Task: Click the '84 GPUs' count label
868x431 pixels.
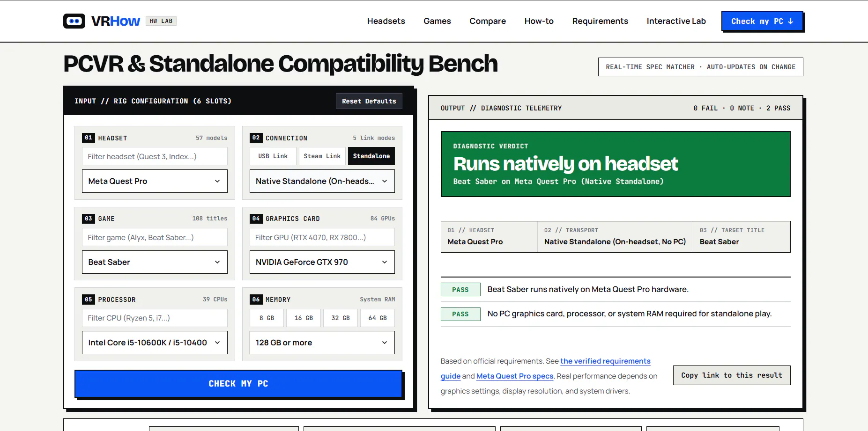Action: click(x=383, y=219)
